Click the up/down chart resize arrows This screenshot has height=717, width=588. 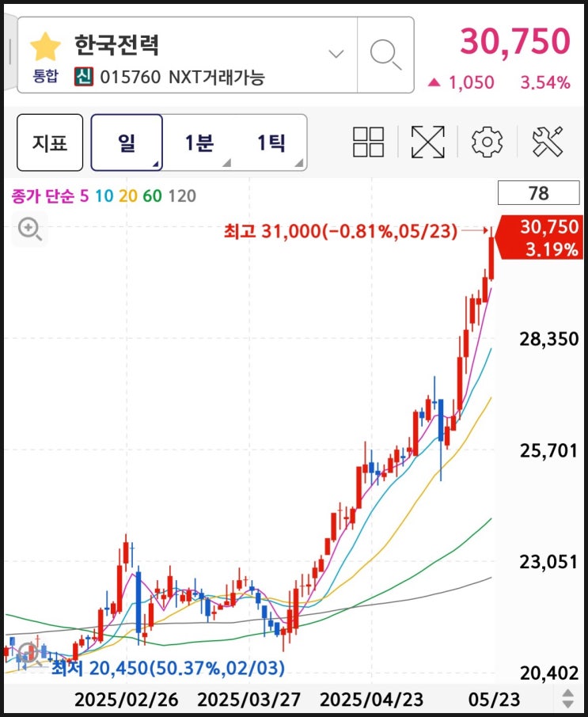click(x=567, y=699)
